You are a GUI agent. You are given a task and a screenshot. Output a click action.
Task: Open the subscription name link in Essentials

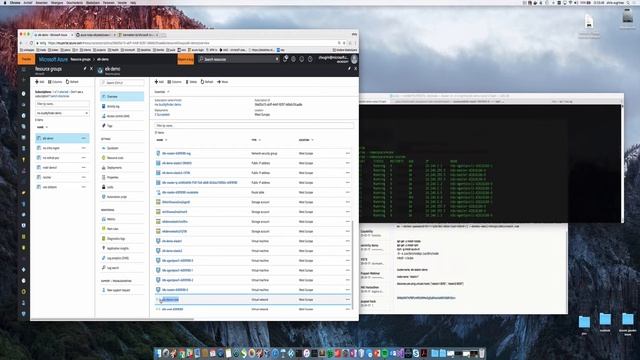point(168,104)
